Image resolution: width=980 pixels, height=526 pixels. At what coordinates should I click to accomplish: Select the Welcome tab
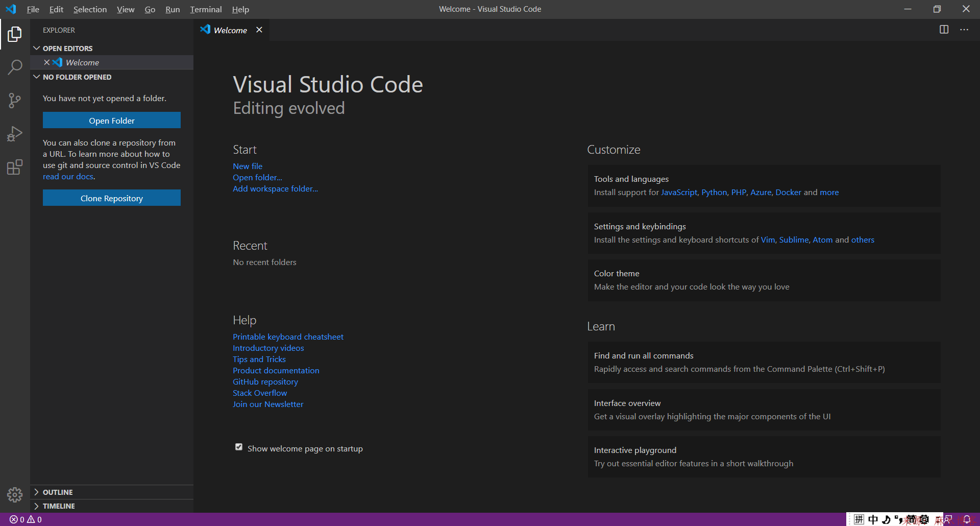[230, 30]
